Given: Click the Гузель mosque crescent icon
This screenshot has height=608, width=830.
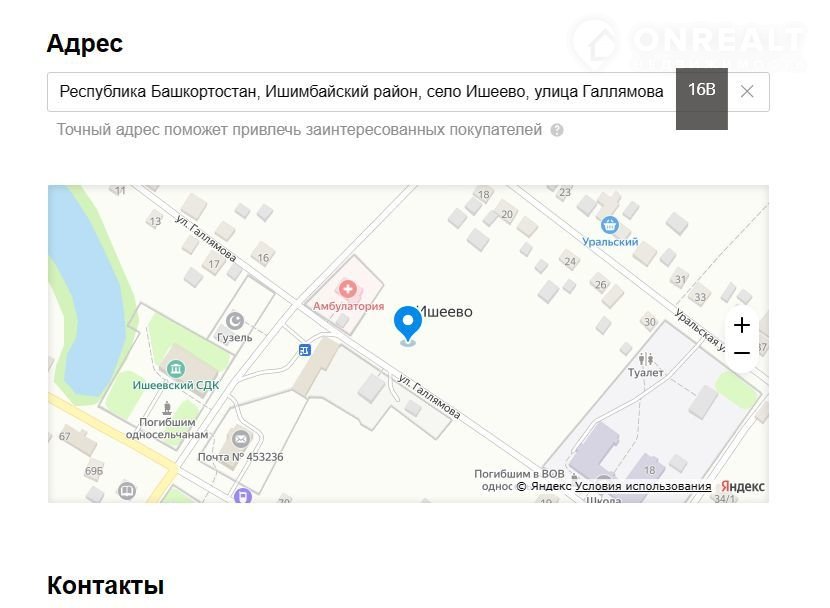Looking at the screenshot, I should tap(235, 321).
